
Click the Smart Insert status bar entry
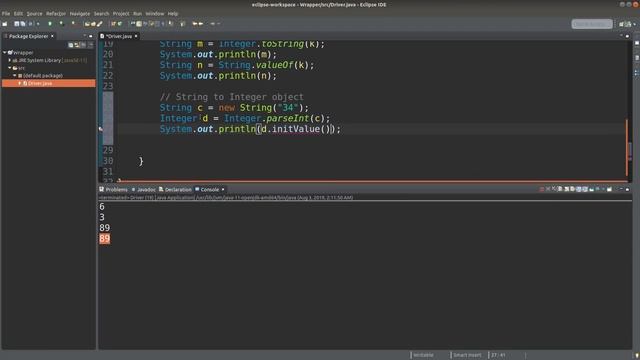tap(467, 355)
